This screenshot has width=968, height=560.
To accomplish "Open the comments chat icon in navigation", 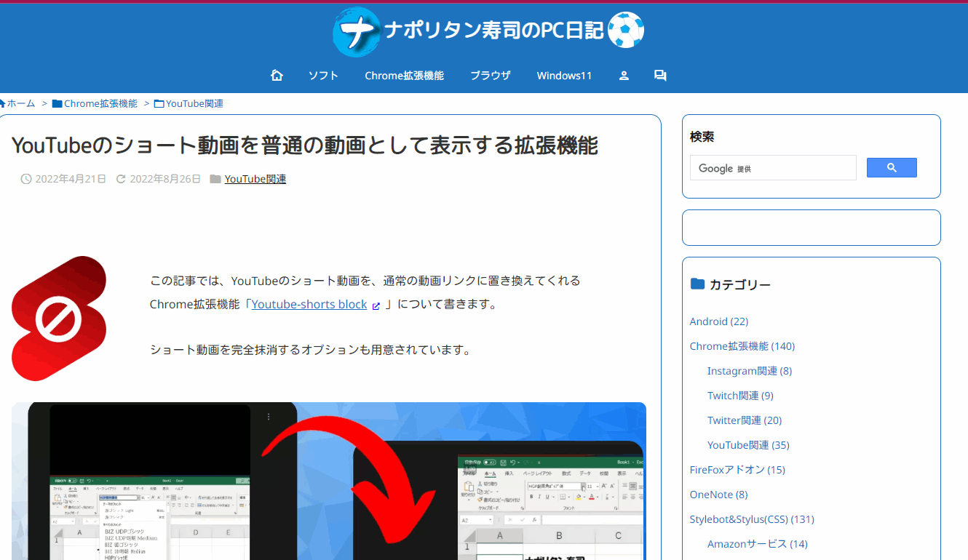I will (660, 75).
